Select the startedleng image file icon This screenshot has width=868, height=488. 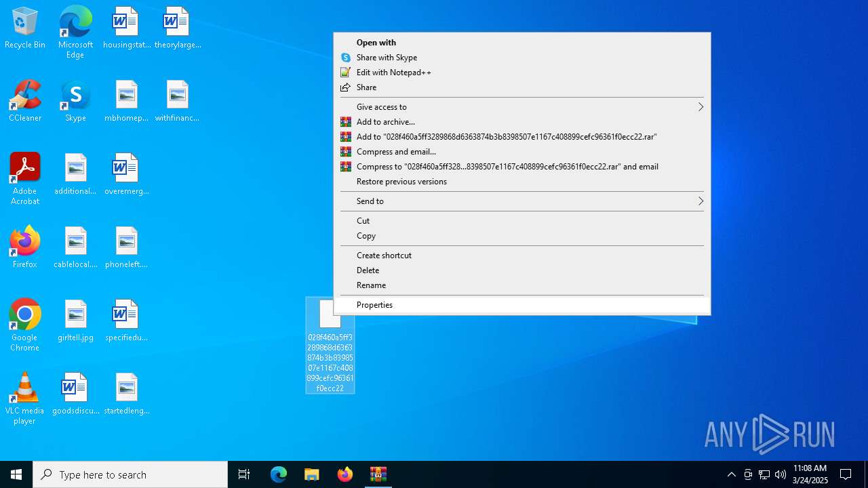[126, 394]
